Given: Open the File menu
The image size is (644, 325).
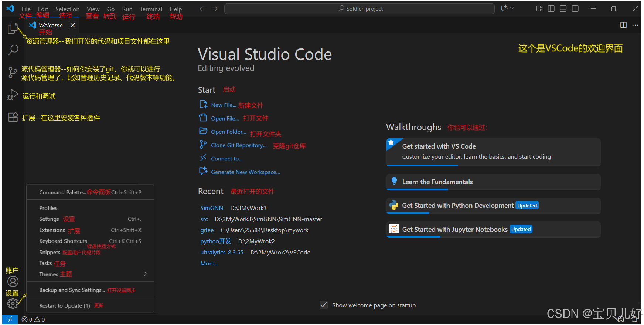Looking at the screenshot, I should click(26, 9).
